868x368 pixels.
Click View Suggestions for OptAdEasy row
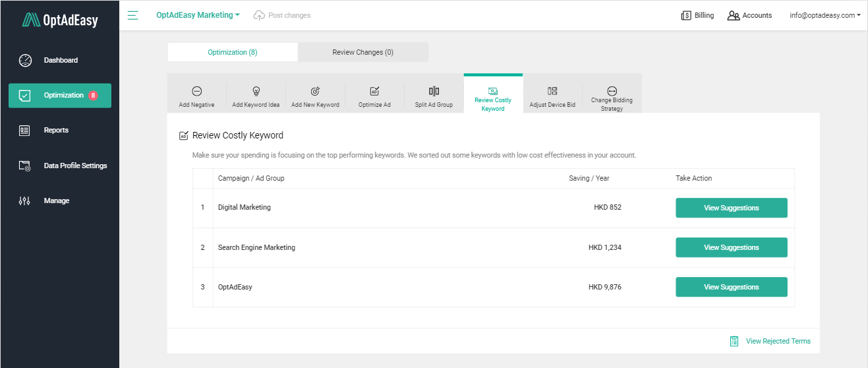(732, 287)
